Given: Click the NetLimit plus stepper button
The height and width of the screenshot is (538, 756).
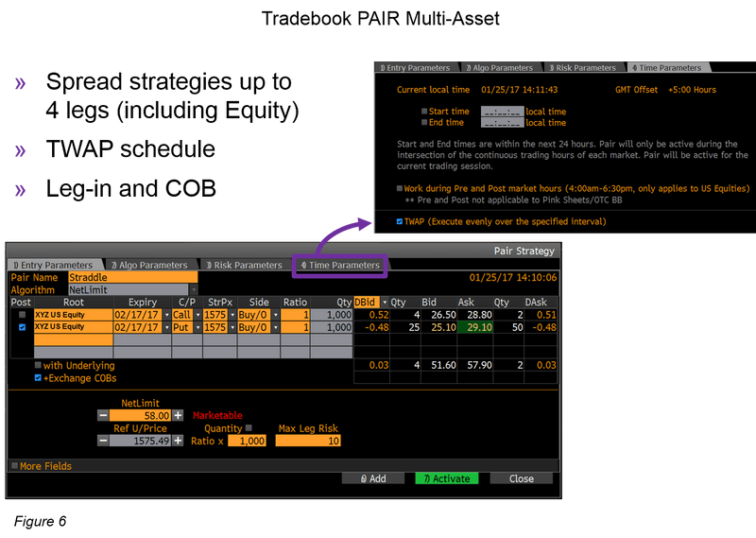Looking at the screenshot, I should tap(178, 415).
